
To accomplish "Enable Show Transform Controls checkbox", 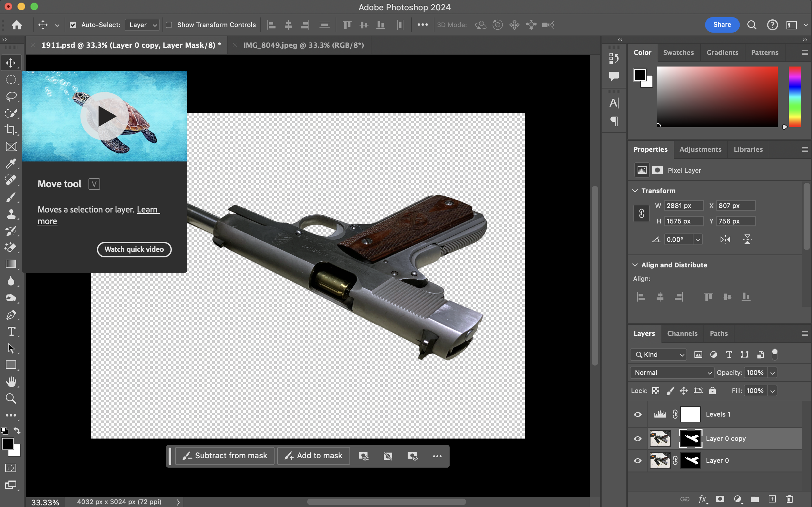I will (x=169, y=25).
